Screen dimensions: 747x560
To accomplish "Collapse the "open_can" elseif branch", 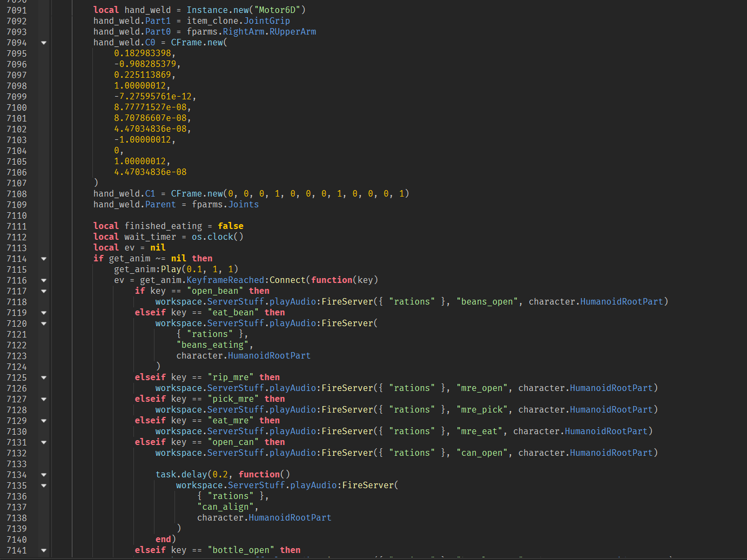I will coord(43,442).
